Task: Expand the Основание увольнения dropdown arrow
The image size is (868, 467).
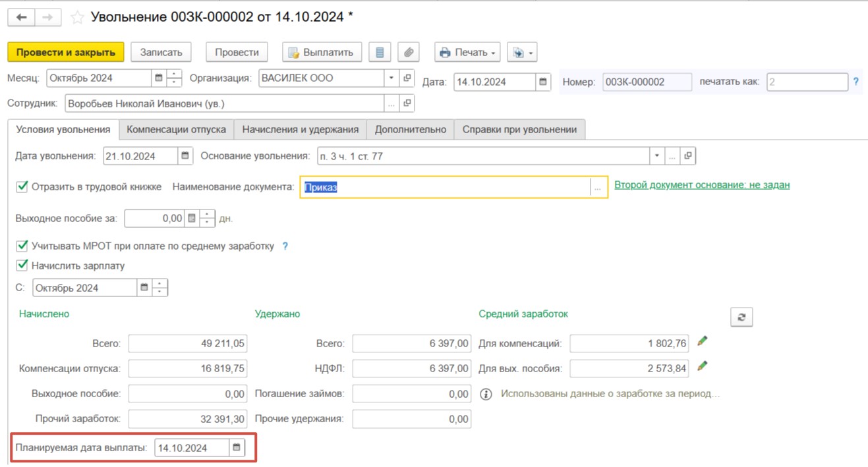Action: [656, 156]
